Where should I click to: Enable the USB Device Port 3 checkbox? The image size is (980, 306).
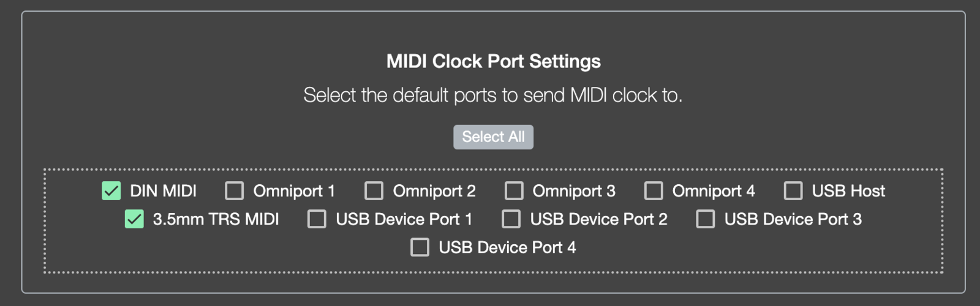(x=706, y=219)
